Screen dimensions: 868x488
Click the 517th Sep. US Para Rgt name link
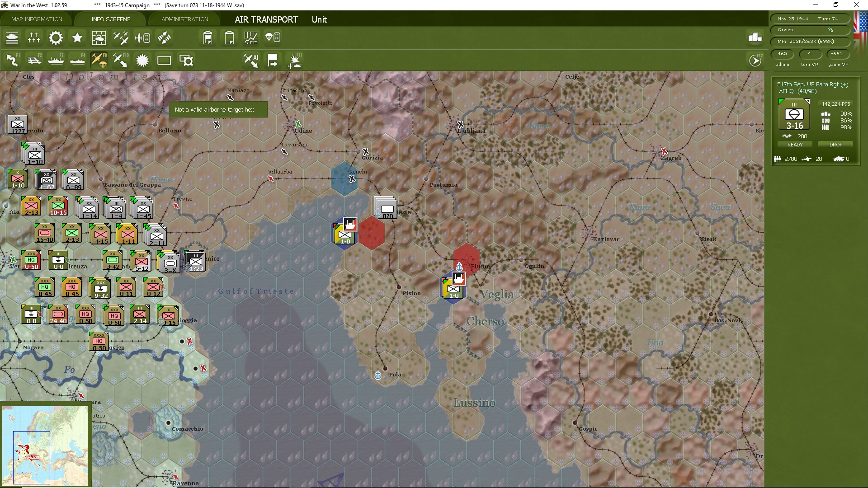[812, 84]
